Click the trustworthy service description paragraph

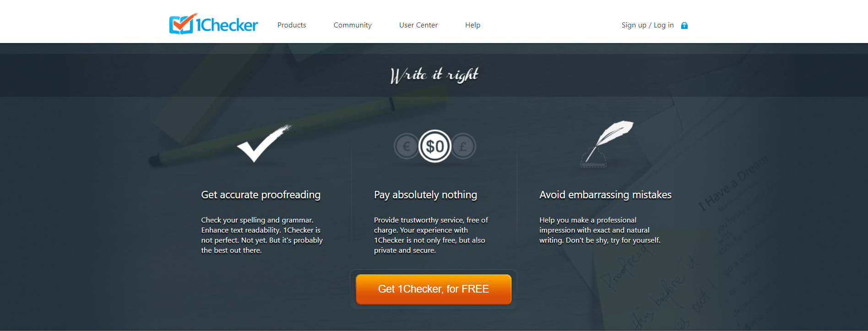tap(431, 235)
